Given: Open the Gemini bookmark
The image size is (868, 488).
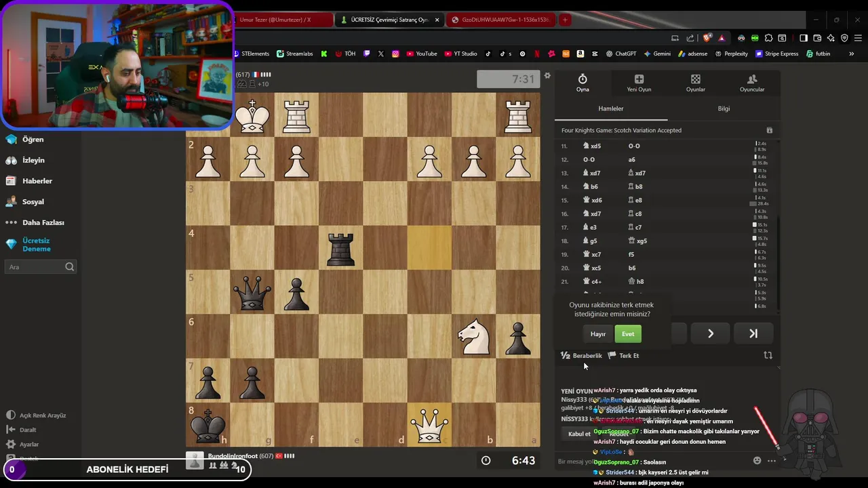Looking at the screenshot, I should tap(657, 54).
